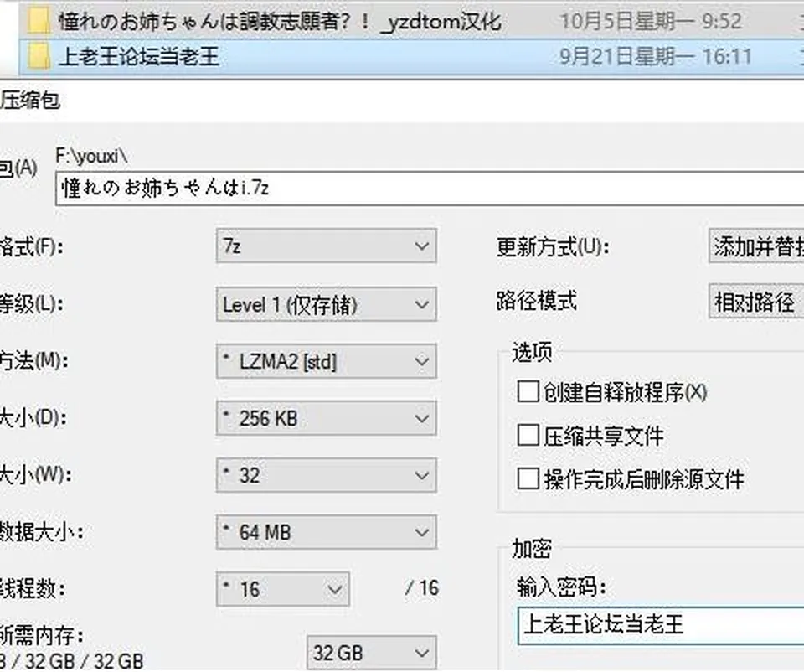Viewport: 804px width, 672px height.
Task: Check 操作完成后删除源文件 option
Action: pyautogui.click(x=528, y=479)
